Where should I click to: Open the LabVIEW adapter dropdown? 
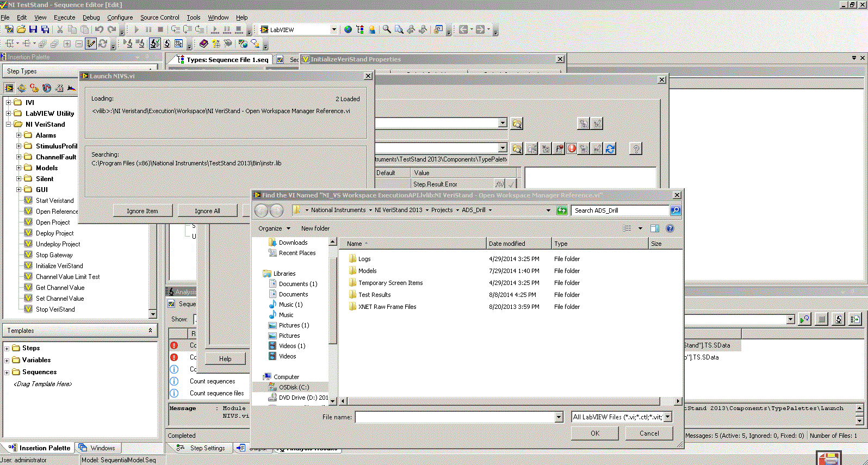click(333, 30)
